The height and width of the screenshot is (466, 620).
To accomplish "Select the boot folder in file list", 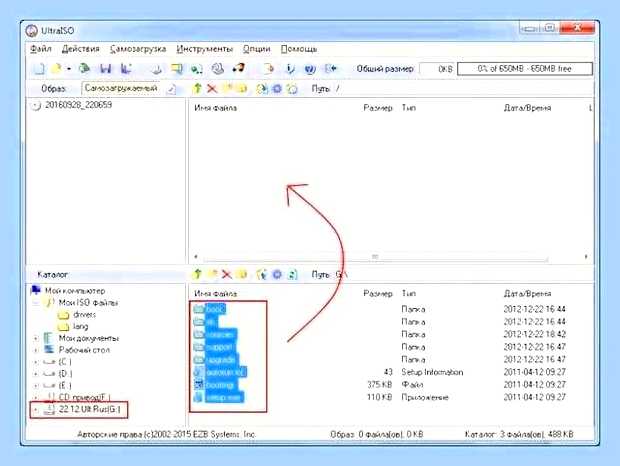I will tap(215, 309).
